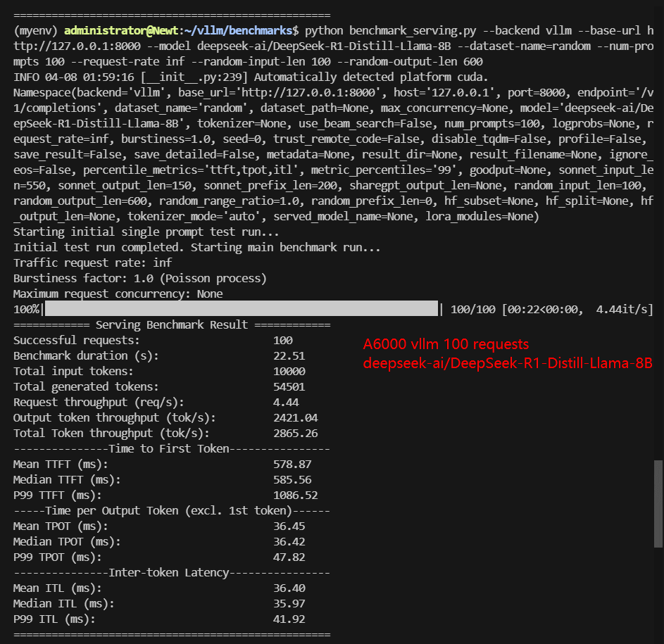
Task: Click the 'Total generated tokens:' label
Action: click(86, 387)
